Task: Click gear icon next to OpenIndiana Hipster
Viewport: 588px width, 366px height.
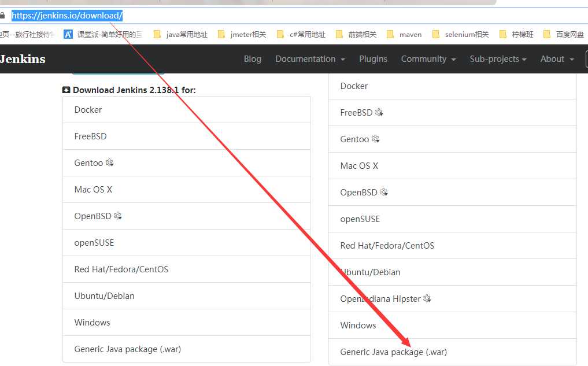Action: coord(427,298)
